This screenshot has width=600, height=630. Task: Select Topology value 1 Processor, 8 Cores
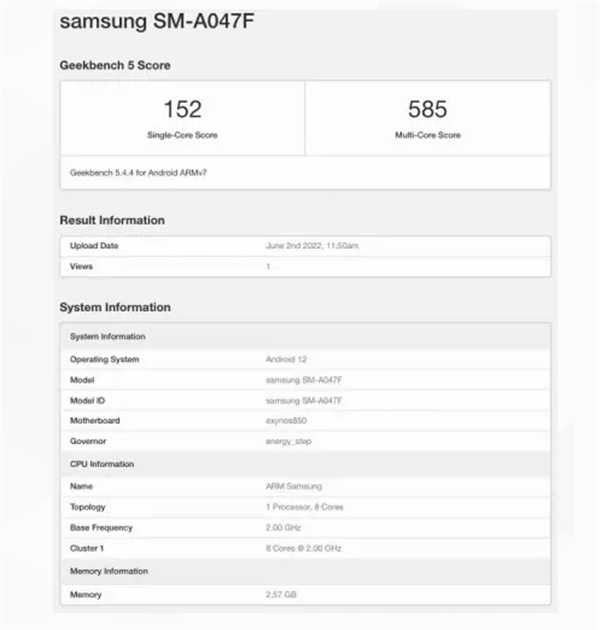tap(304, 507)
